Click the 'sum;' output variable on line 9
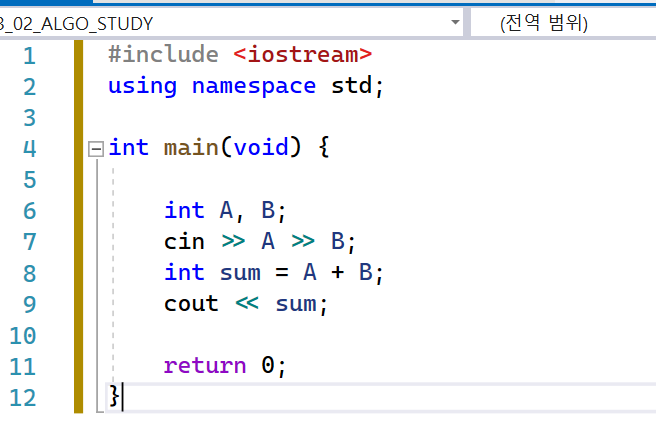The height and width of the screenshot is (426, 656). click(301, 304)
